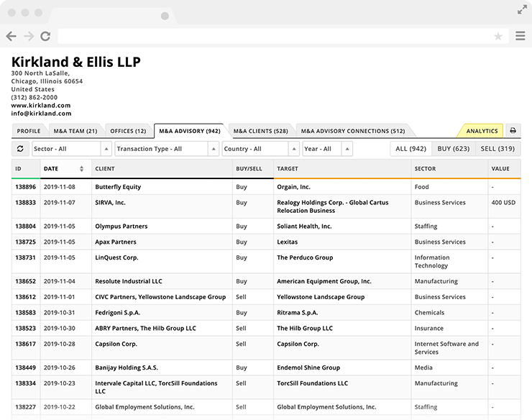Image resolution: width=532 pixels, height=420 pixels.
Task: Open transaction ID 138896
Action: pos(25,187)
